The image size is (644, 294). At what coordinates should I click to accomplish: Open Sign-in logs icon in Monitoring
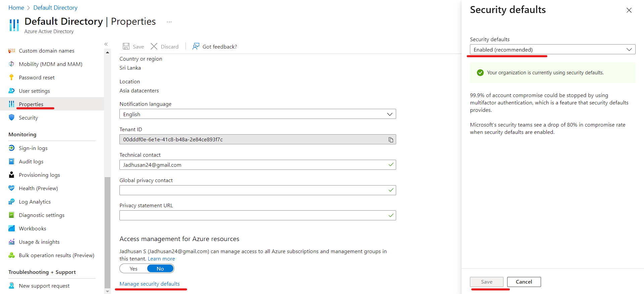pyautogui.click(x=11, y=148)
